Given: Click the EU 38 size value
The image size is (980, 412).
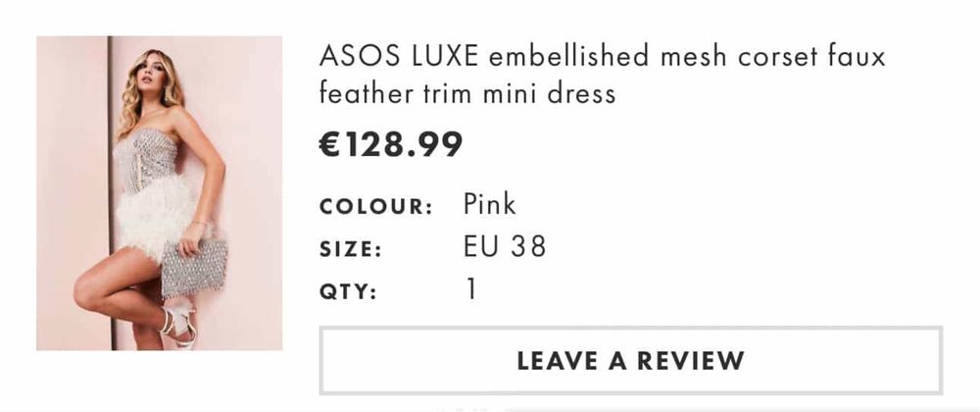Looking at the screenshot, I should click(x=505, y=247).
